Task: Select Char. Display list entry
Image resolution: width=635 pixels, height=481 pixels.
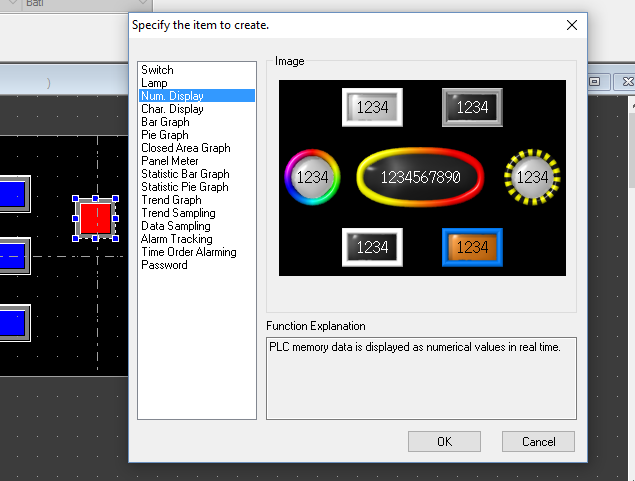Action: pos(172,109)
